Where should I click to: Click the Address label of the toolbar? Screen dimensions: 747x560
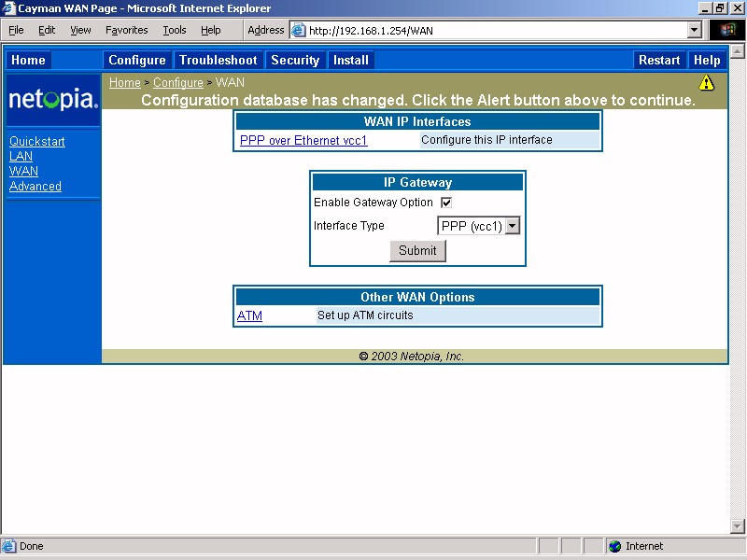tap(266, 30)
